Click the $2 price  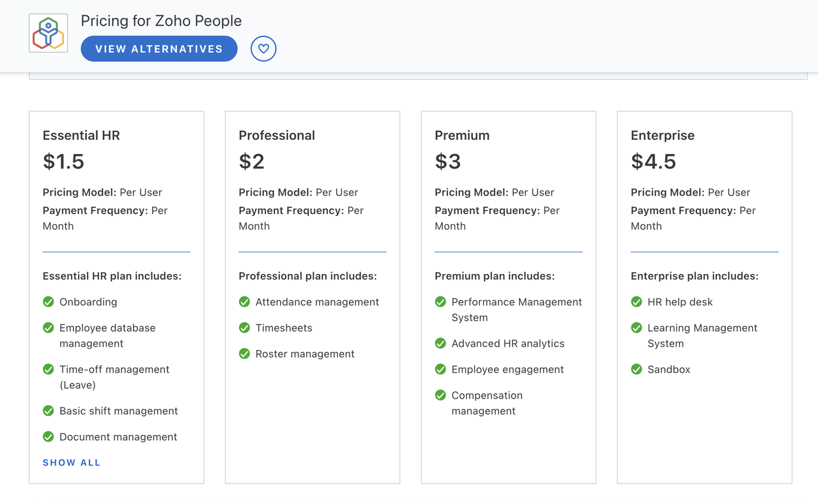coord(252,162)
